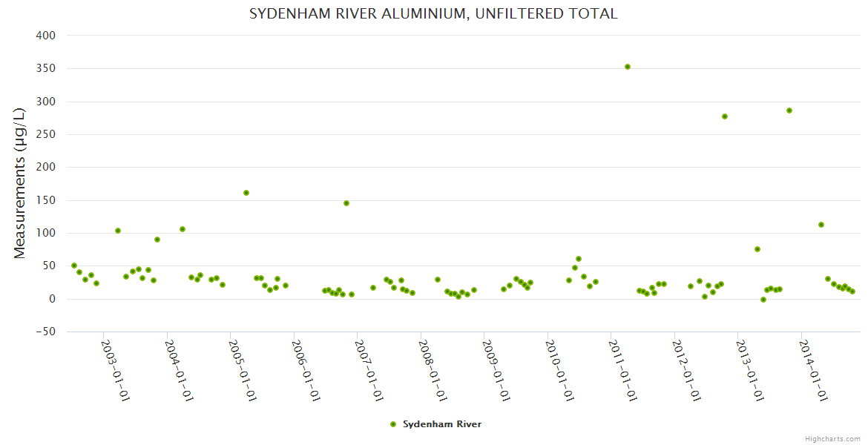Image resolution: width=868 pixels, height=445 pixels.
Task: Click the 2004 data point near 105 µg/L
Action: 183,229
